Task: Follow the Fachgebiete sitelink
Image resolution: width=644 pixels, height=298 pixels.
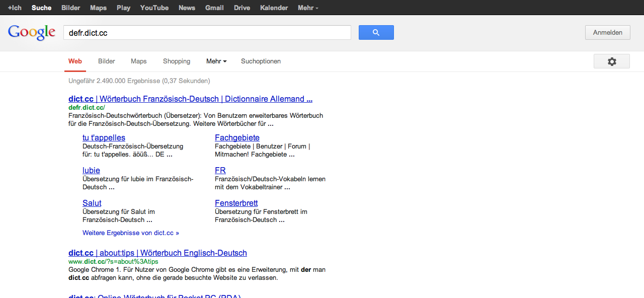Action: 237,137
